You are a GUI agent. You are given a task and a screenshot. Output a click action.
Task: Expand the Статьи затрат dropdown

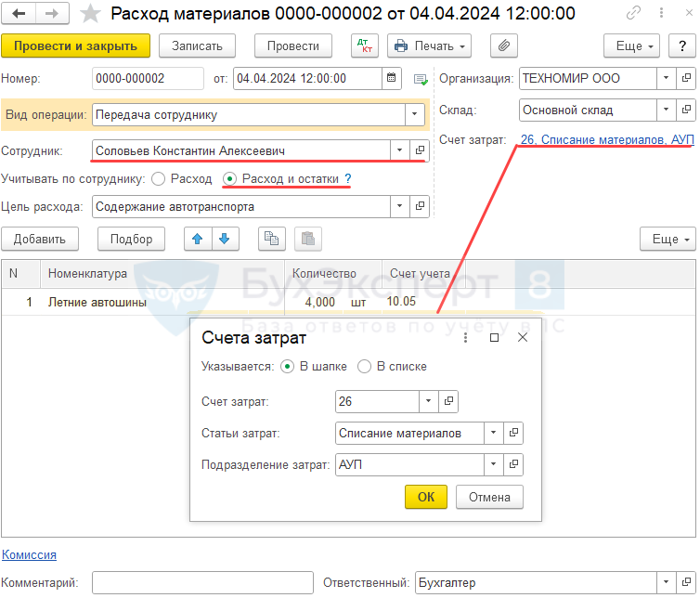493,433
